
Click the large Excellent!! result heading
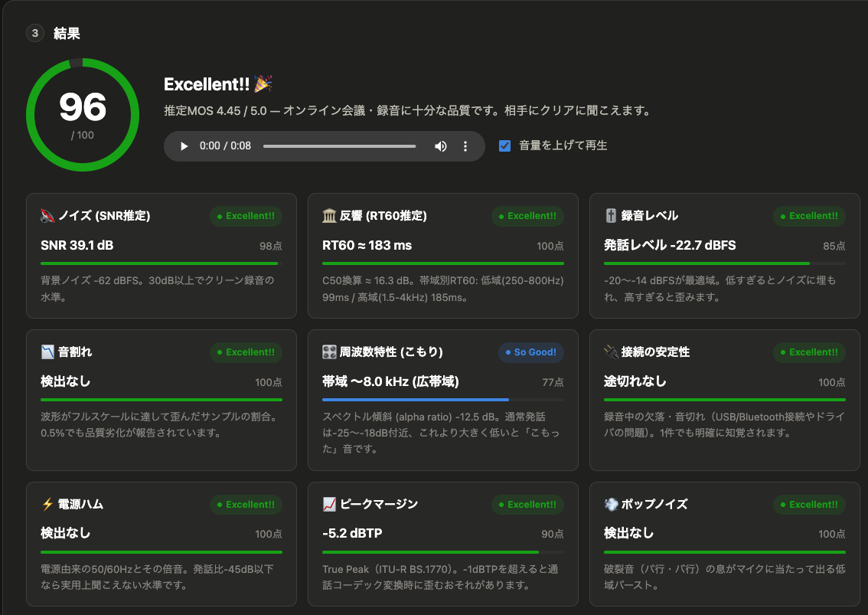click(x=207, y=84)
